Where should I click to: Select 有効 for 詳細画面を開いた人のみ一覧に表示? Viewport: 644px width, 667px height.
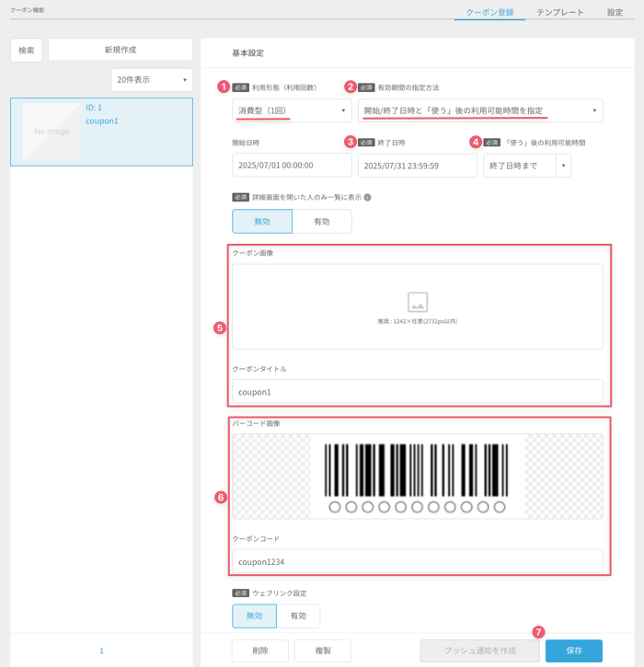point(322,221)
